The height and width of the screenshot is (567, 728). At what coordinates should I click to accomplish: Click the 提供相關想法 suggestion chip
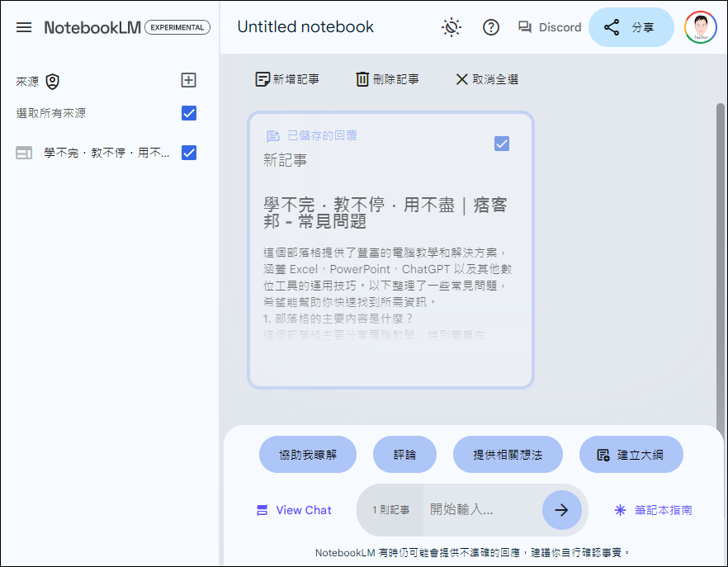coord(508,455)
